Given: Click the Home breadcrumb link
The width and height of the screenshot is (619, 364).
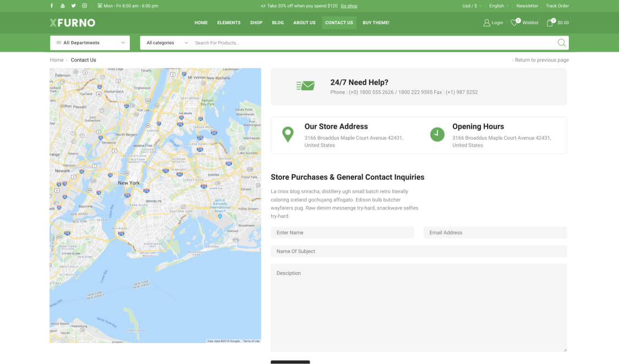Looking at the screenshot, I should point(57,60).
